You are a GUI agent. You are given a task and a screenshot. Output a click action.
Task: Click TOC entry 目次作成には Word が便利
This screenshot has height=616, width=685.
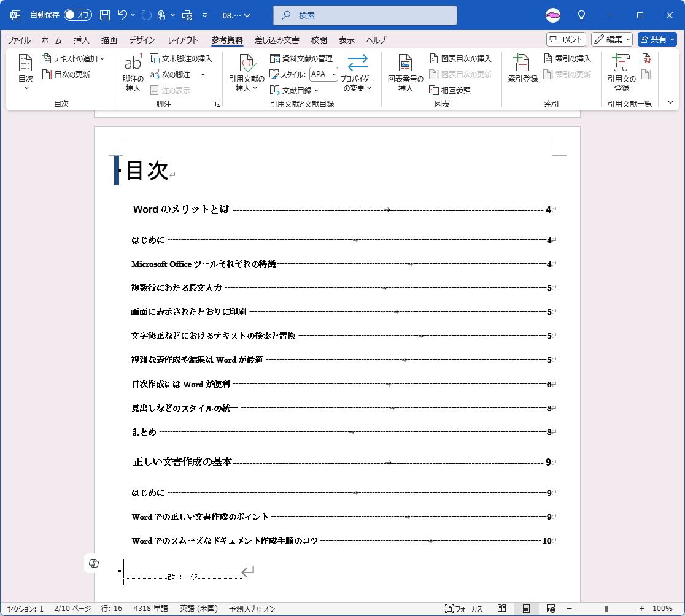tap(180, 384)
